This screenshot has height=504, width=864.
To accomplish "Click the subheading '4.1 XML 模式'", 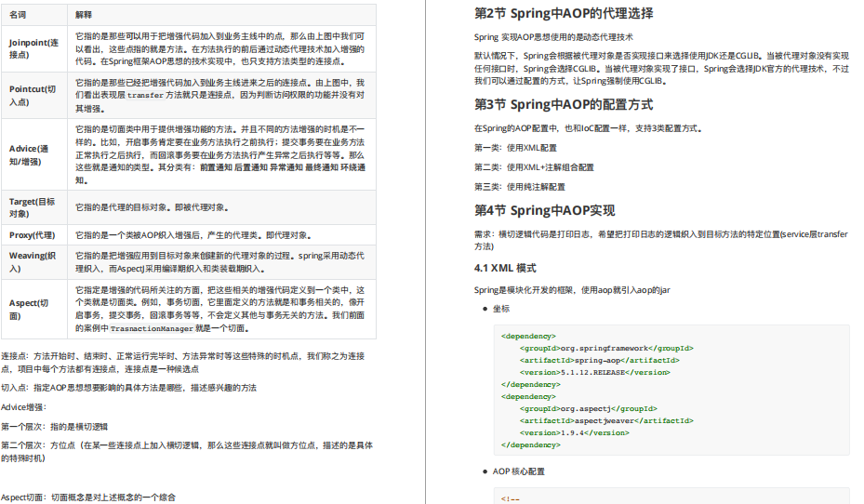I will tap(505, 268).
